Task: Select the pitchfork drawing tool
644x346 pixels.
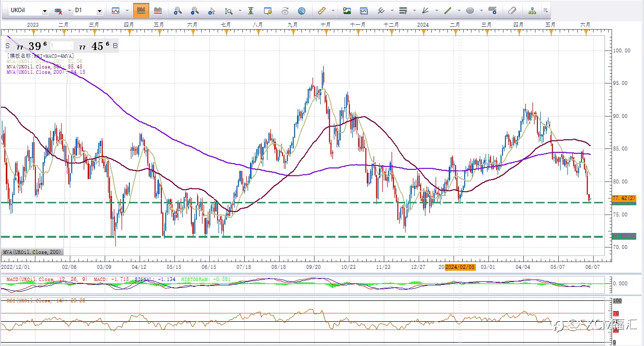Action: point(381,10)
